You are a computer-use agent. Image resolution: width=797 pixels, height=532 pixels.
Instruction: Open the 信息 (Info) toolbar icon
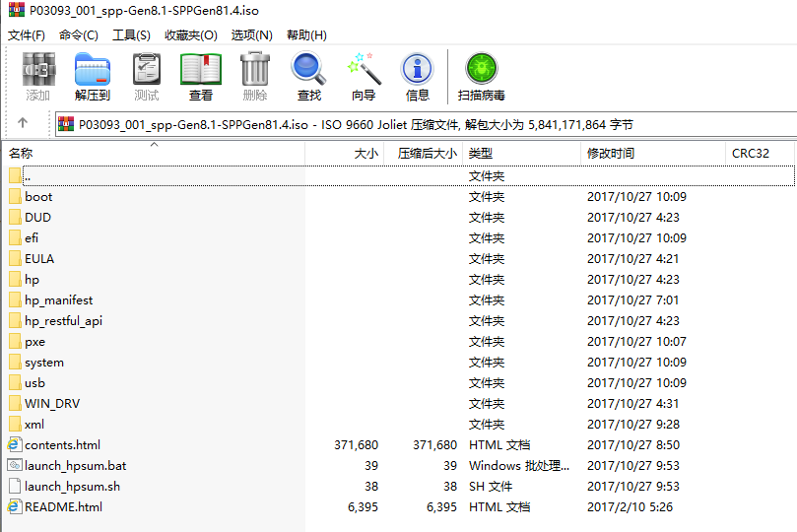pos(418,77)
